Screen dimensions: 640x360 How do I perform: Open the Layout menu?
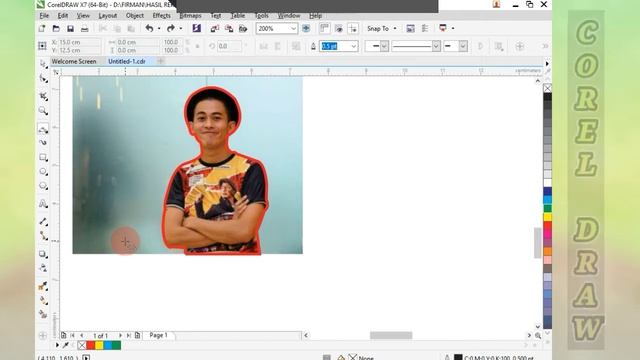pos(108,16)
